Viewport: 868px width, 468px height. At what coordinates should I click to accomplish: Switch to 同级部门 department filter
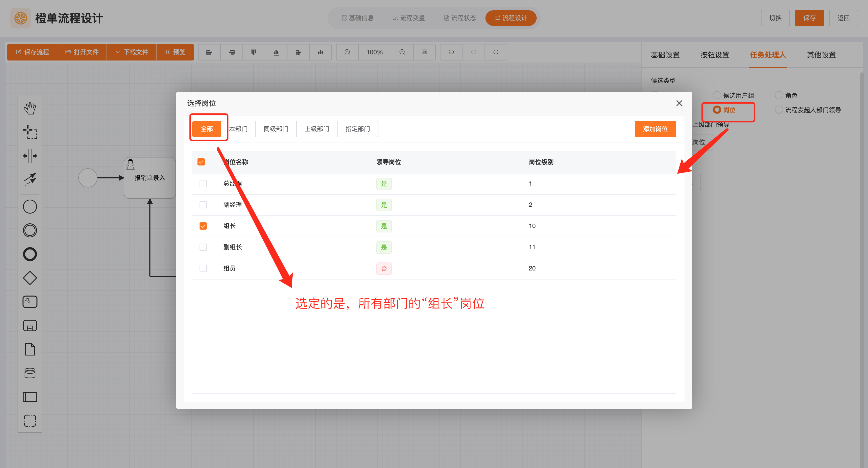276,129
